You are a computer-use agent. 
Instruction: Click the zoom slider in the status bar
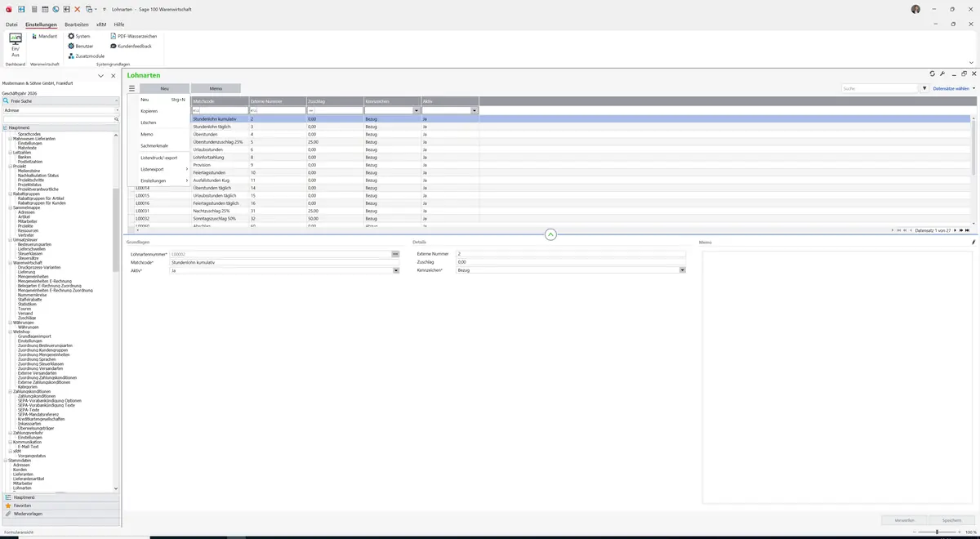point(937,532)
